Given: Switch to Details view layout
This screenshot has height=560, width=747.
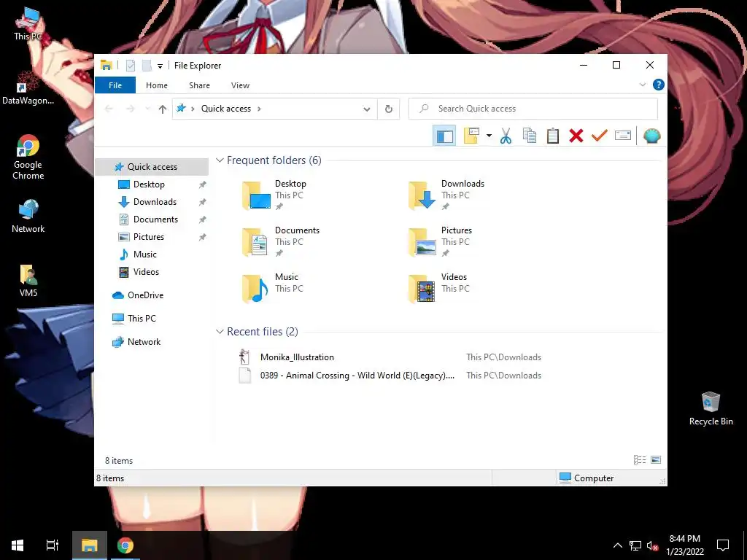Looking at the screenshot, I should coord(640,460).
